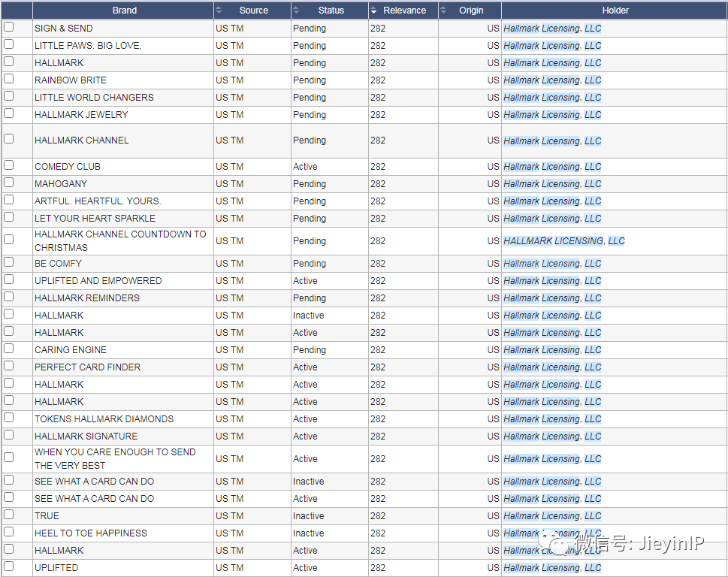Click brand name HALLMARK SIGNATURE
728x577 pixels.
point(86,437)
